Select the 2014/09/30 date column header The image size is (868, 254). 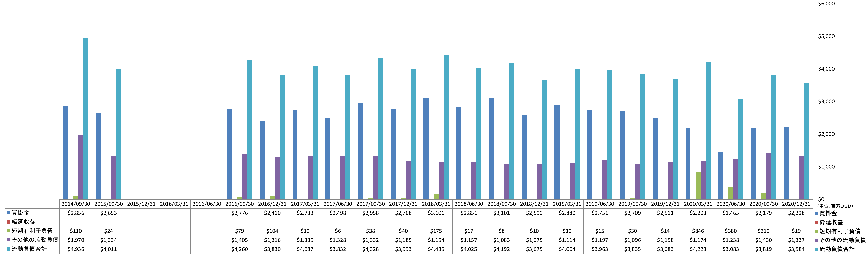76,204
